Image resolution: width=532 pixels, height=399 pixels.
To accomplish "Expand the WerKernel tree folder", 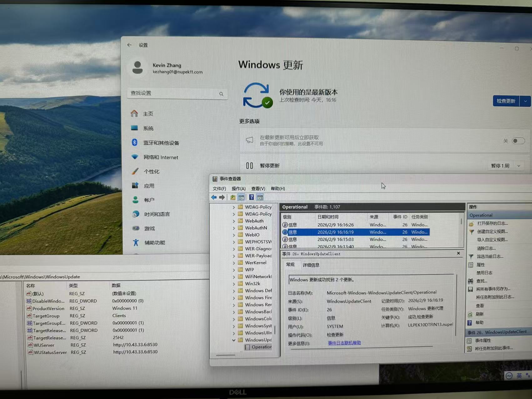I will click(233, 263).
